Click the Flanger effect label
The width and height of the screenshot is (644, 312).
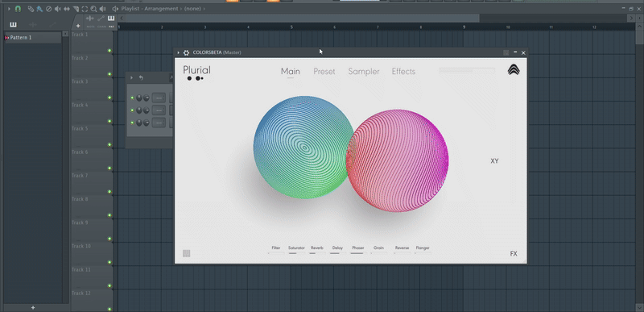423,248
